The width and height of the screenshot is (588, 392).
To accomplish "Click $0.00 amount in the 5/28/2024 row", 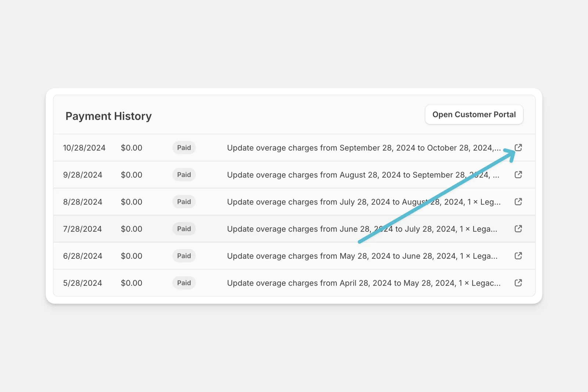I will point(132,283).
